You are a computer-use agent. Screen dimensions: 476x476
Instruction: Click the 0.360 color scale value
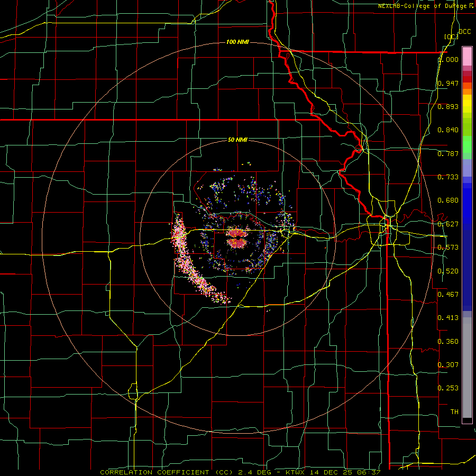coord(448,342)
